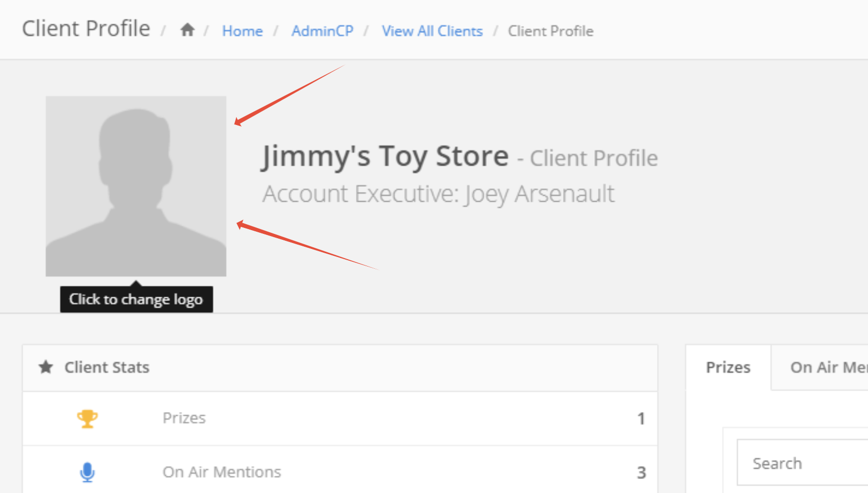Switch to the Prizes tab
The width and height of the screenshot is (868, 493).
[x=728, y=367]
